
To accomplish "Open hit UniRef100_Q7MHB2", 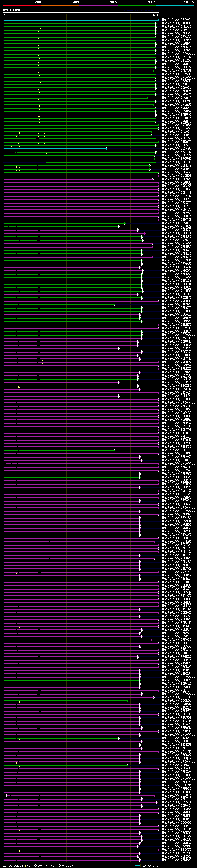I will pyautogui.click(x=177, y=247).
